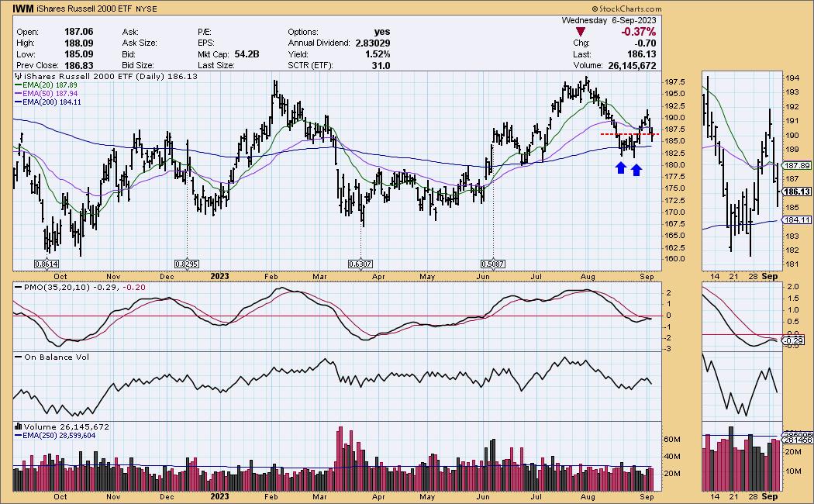This screenshot has height=504, width=814.
Task: Click the Annual Dividend value 2.83029
Action: pyautogui.click(x=373, y=43)
